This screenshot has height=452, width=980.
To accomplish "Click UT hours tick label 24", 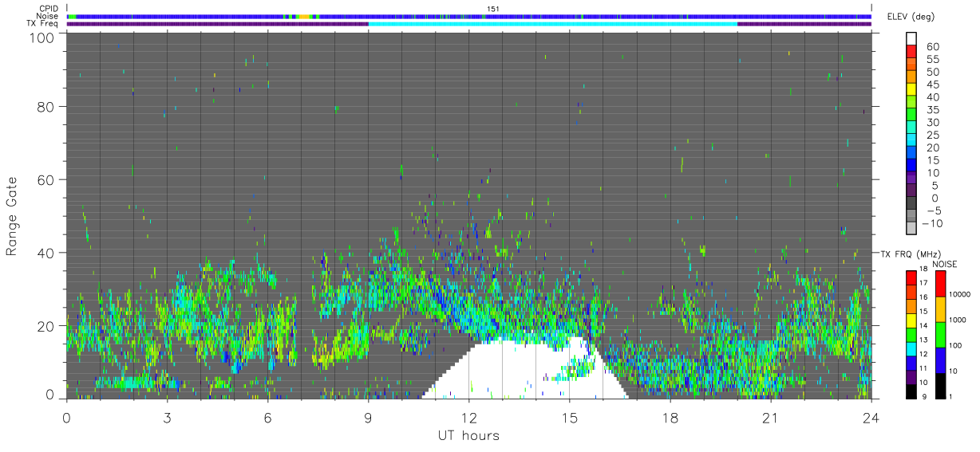I will click(x=871, y=417).
